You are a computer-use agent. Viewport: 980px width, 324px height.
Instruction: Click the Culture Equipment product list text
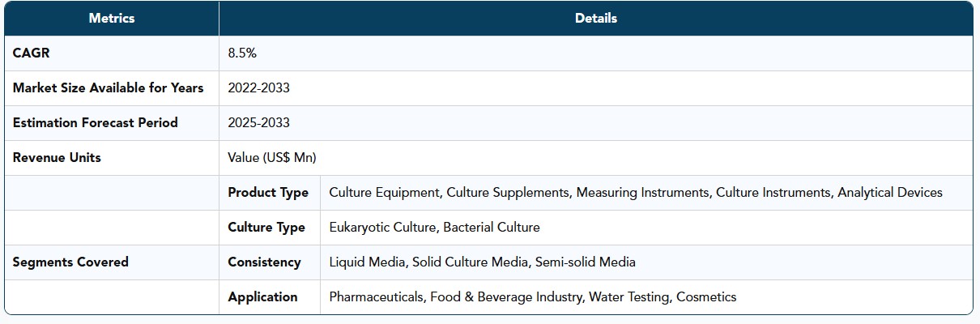636,192
